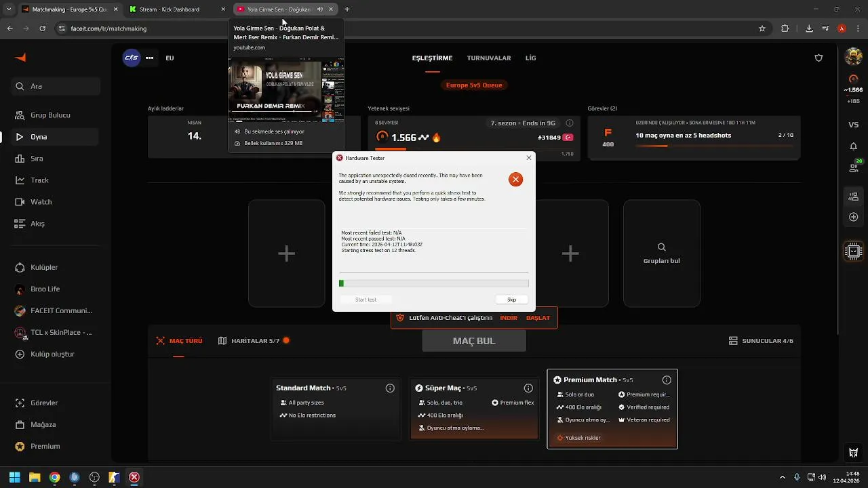Go to Track in the sidebar
868x488 pixels.
point(56,180)
